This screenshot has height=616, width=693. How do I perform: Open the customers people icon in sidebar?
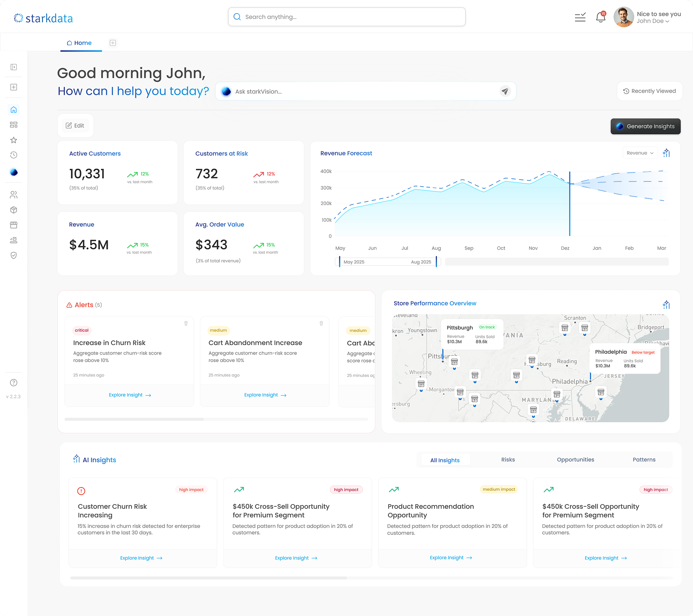tap(14, 195)
